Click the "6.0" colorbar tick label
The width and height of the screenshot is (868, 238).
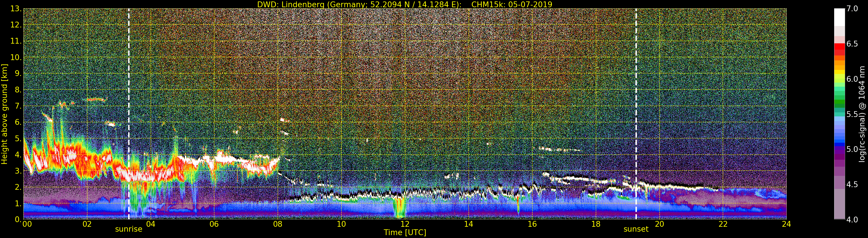point(852,79)
